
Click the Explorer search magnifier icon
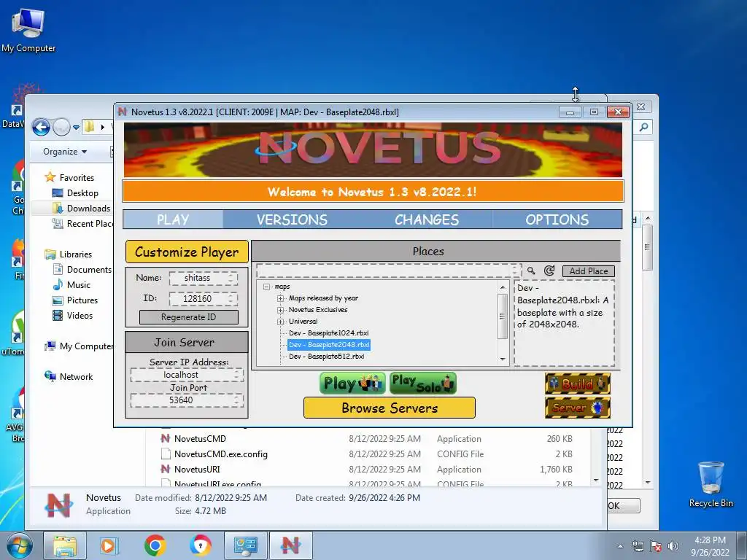point(643,127)
